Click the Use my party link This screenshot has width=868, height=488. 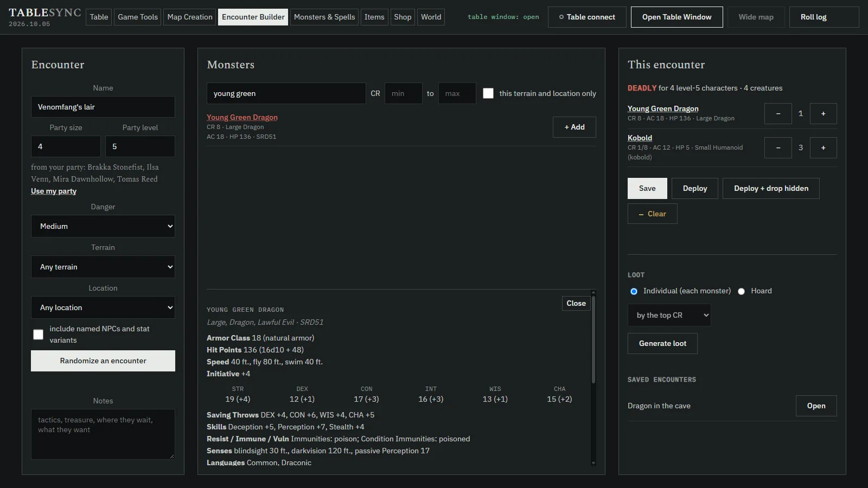[x=54, y=191]
